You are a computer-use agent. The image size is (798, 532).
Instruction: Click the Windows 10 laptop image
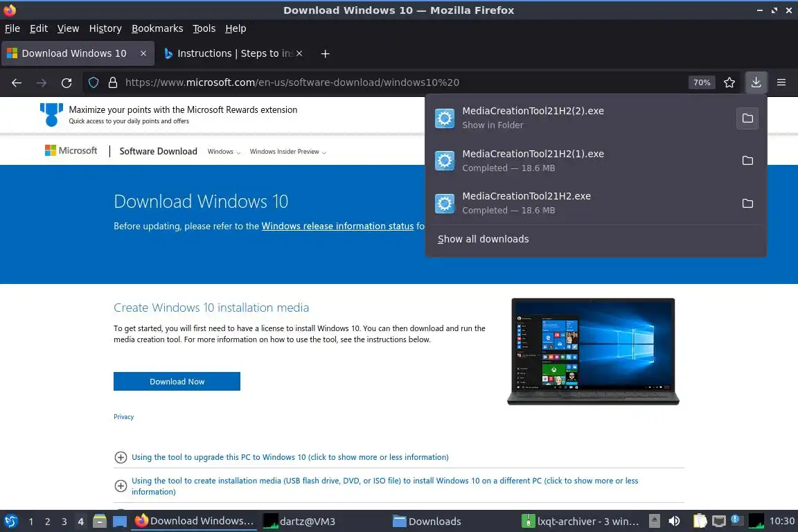click(x=593, y=351)
